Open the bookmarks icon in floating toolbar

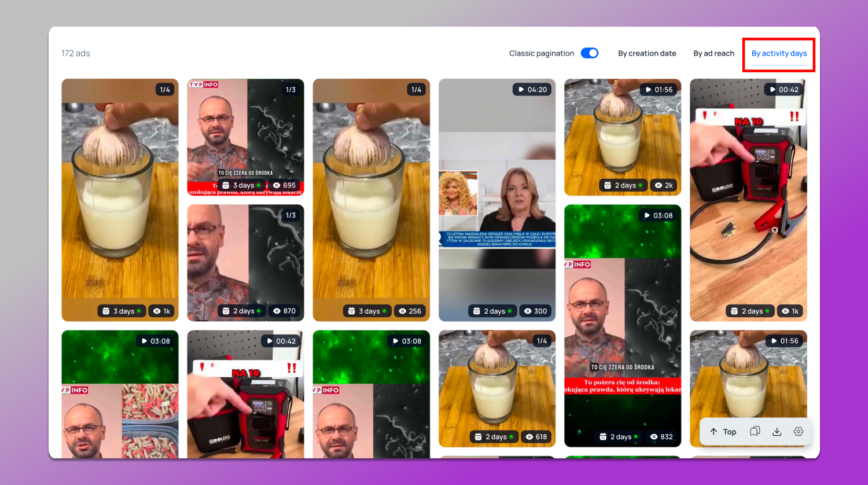[x=755, y=432]
